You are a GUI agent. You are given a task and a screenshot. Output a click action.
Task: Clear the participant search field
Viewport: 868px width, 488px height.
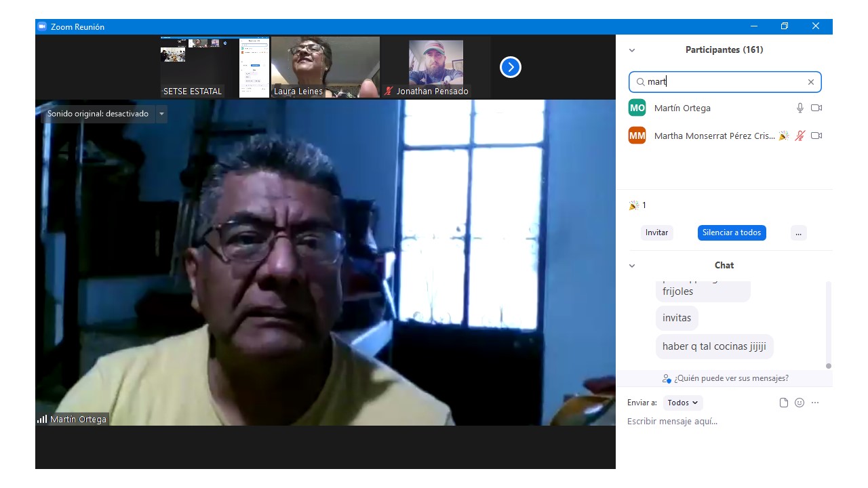[810, 82]
